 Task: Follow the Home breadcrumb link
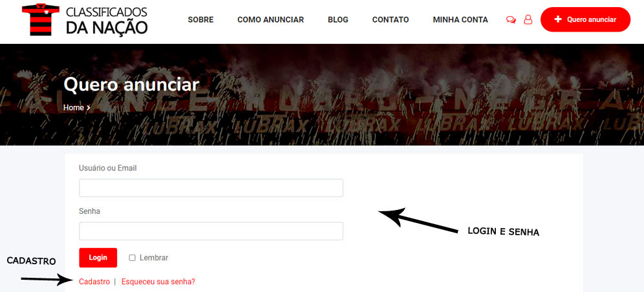click(x=74, y=108)
